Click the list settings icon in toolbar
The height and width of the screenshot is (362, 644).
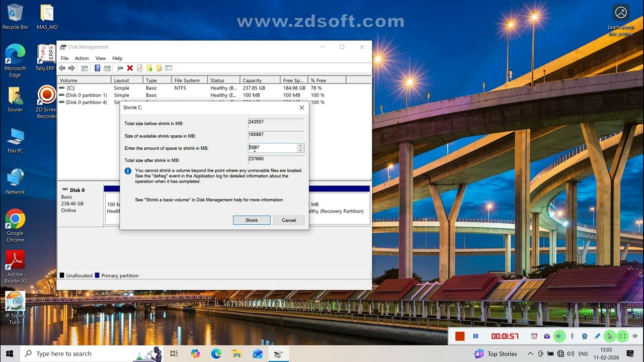coord(169,68)
